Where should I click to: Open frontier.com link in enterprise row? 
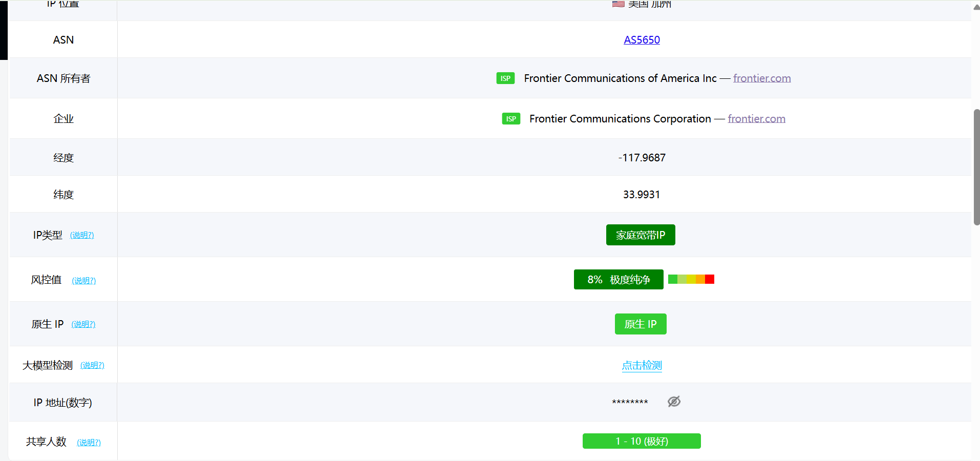pyautogui.click(x=756, y=119)
